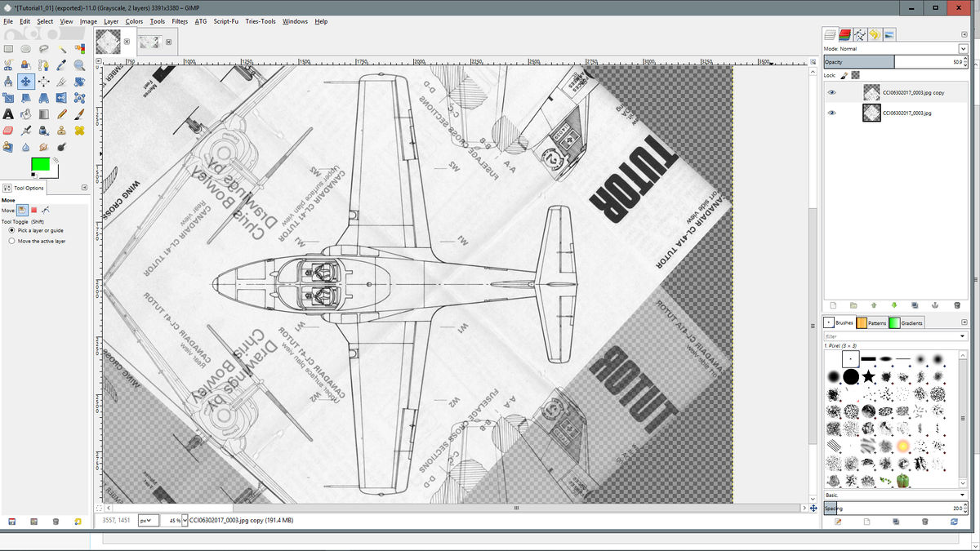Viewport: 980px width, 551px height.
Task: Create a new layer
Action: [x=831, y=304]
